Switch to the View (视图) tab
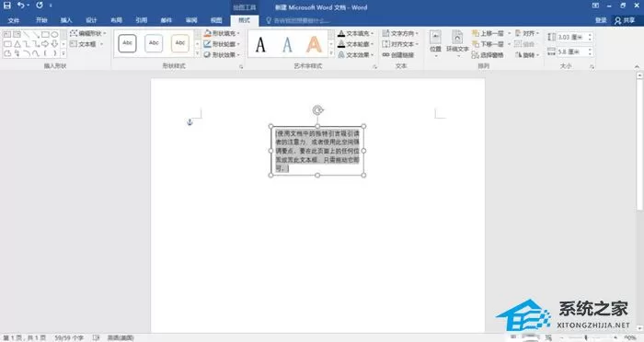This screenshot has height=342, width=644. point(216,20)
